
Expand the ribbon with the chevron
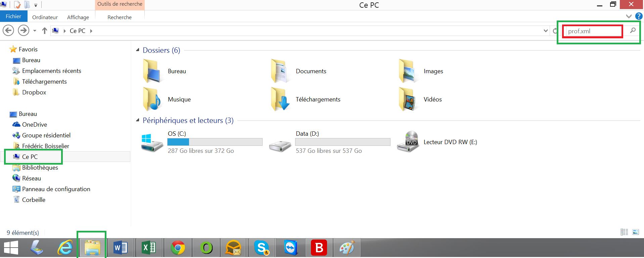point(629,16)
